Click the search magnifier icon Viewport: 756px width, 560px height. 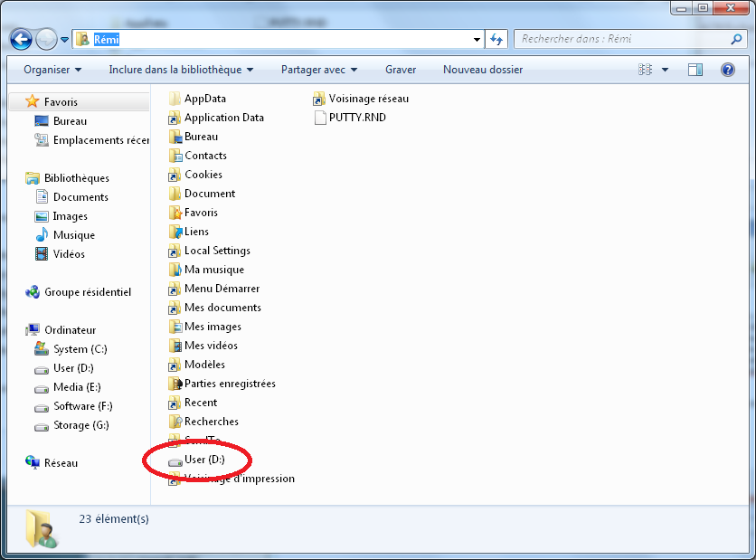click(736, 39)
